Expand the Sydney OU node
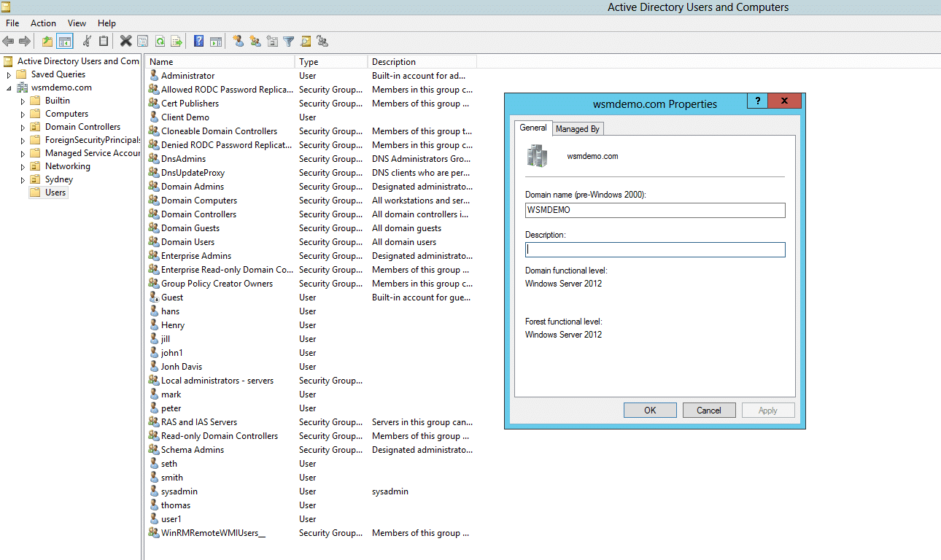This screenshot has width=941, height=560. (23, 179)
